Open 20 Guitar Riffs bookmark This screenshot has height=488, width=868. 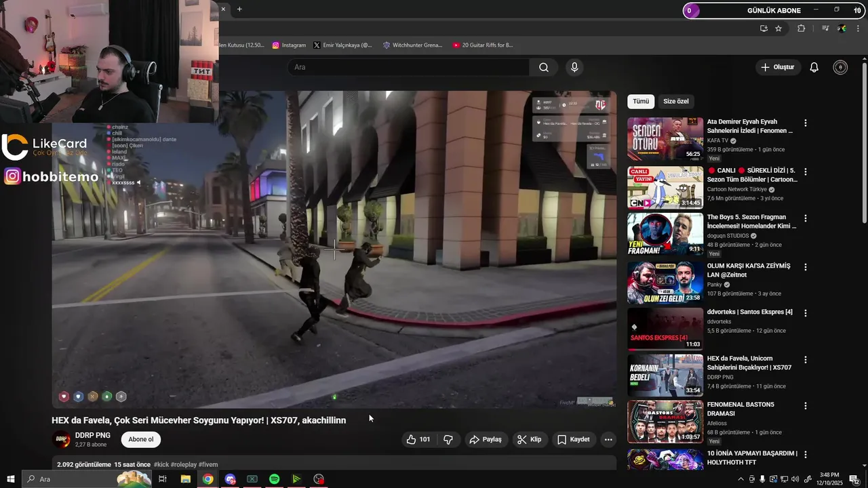pos(483,45)
